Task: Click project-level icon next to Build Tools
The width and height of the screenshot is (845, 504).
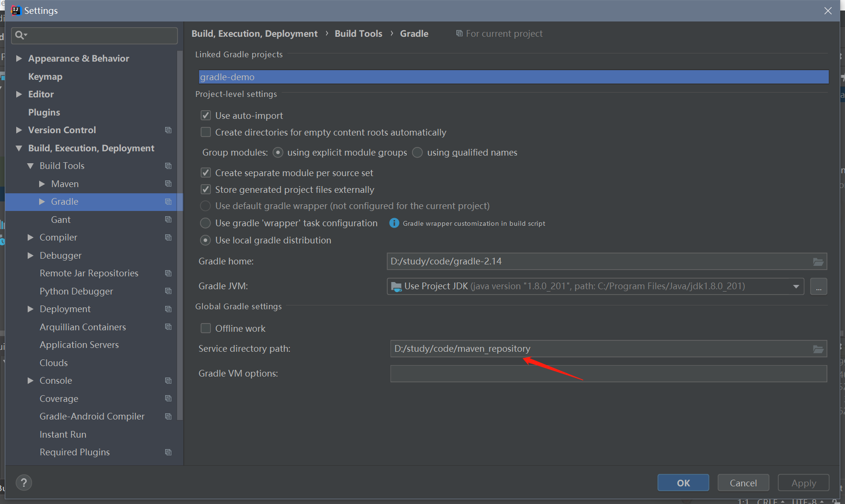Action: (168, 166)
